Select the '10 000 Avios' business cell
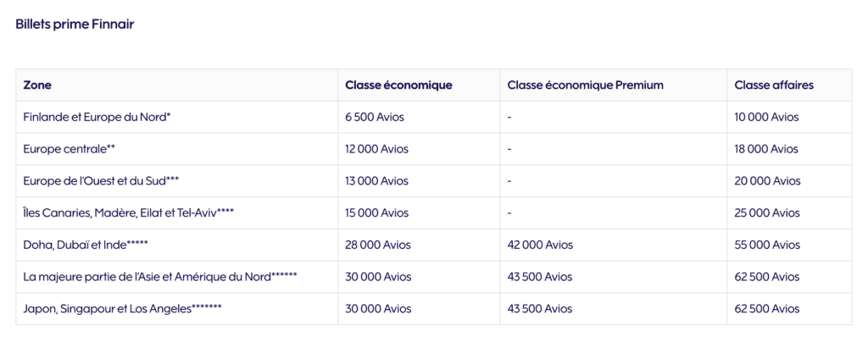Screen dimensions: 868x342 pos(766,118)
